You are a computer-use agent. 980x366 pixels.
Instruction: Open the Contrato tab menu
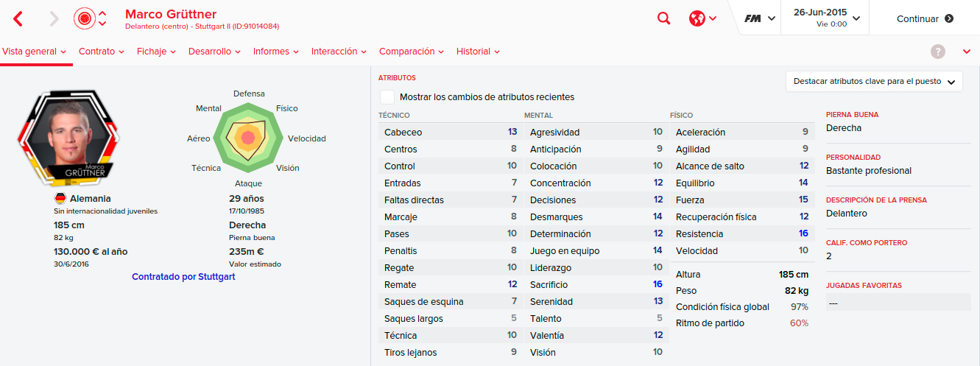tap(102, 52)
